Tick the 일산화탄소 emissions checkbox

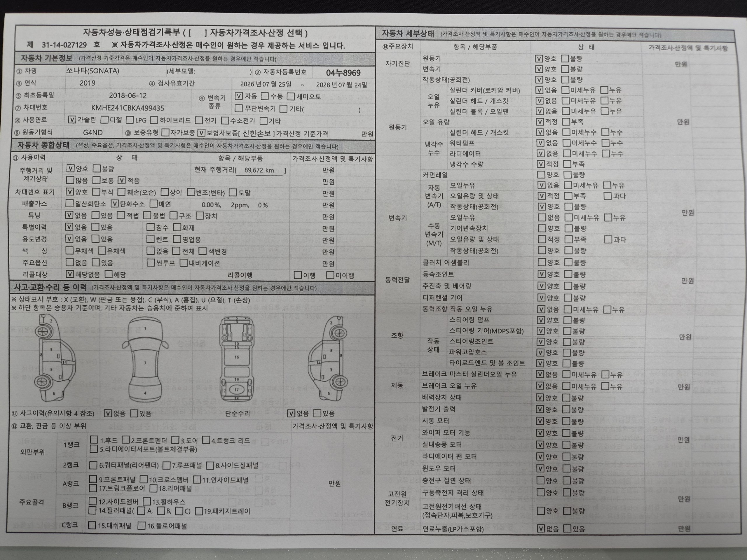click(x=69, y=203)
